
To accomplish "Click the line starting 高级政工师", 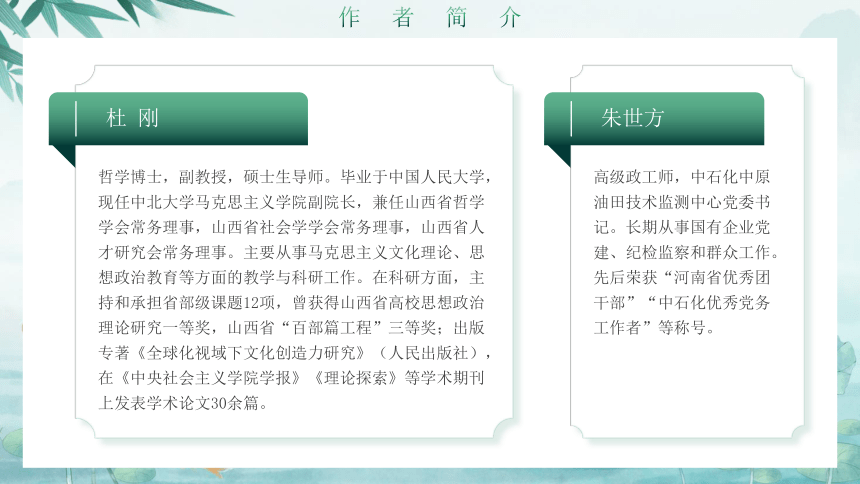I will (682, 177).
